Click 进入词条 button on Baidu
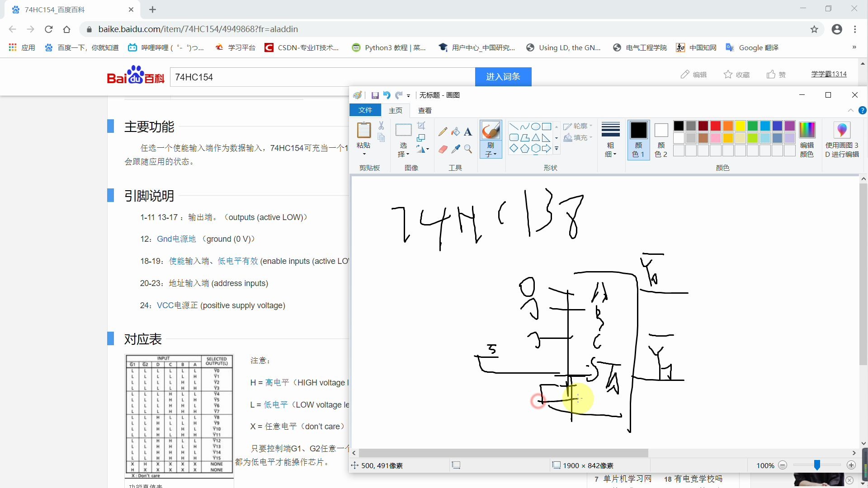 [503, 76]
